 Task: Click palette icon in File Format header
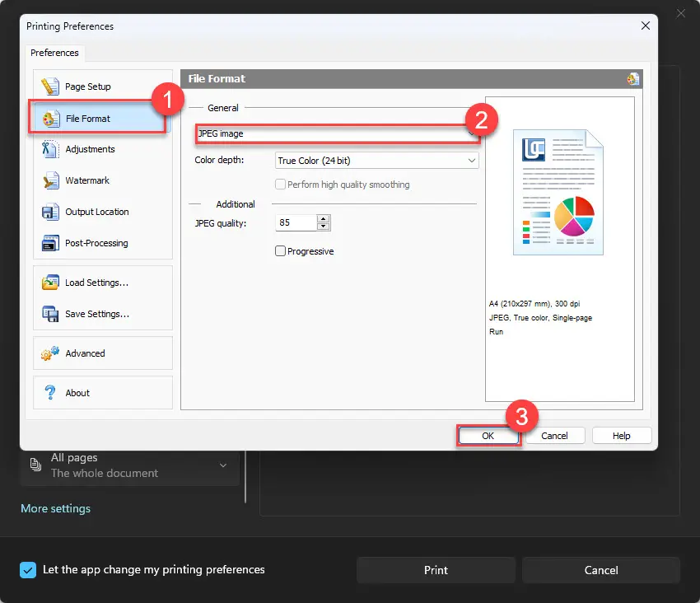coord(632,78)
